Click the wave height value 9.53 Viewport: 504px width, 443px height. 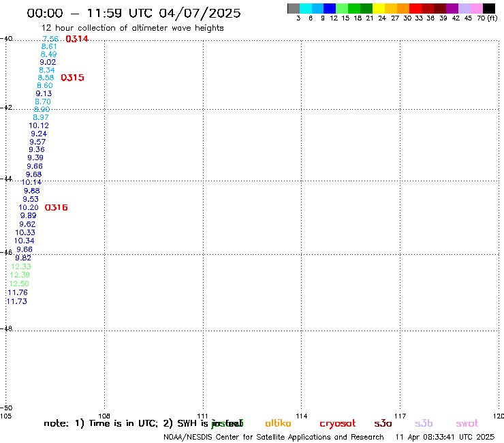click(x=31, y=199)
